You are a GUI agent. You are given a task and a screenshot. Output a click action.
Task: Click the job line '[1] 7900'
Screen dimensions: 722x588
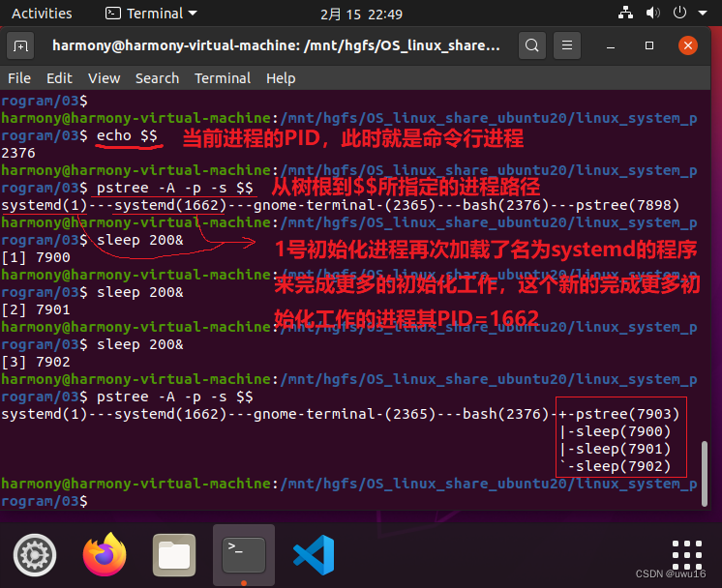[36, 257]
